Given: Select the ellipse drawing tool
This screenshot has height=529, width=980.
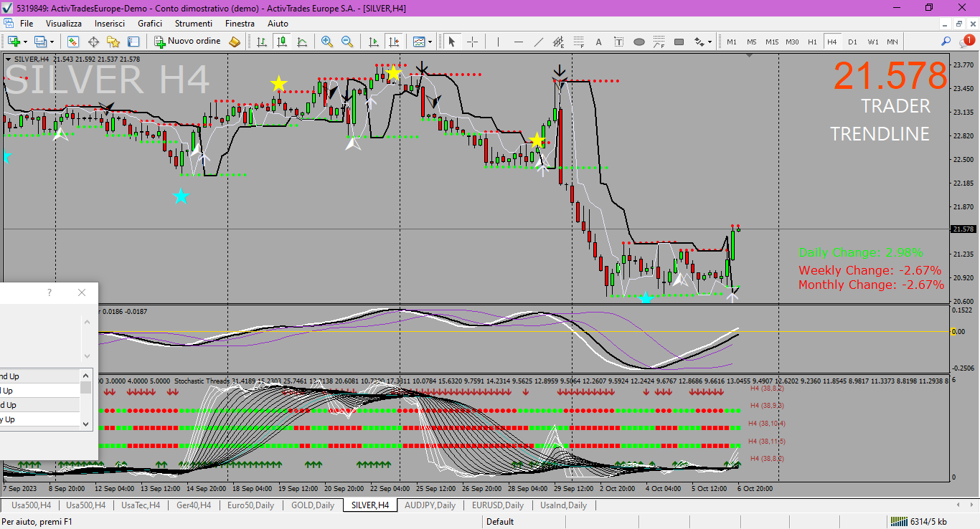Looking at the screenshot, I should coord(639,42).
